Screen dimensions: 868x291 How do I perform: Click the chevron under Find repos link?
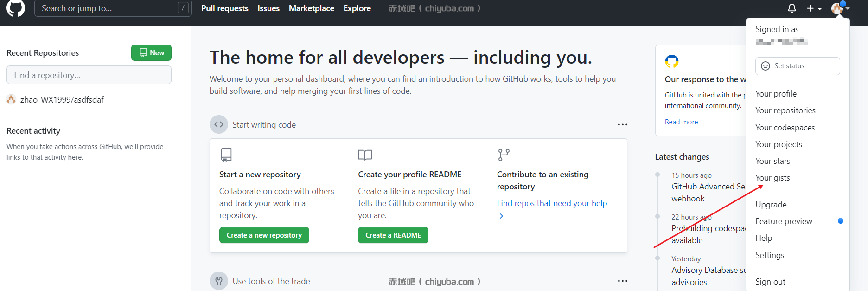pos(501,216)
